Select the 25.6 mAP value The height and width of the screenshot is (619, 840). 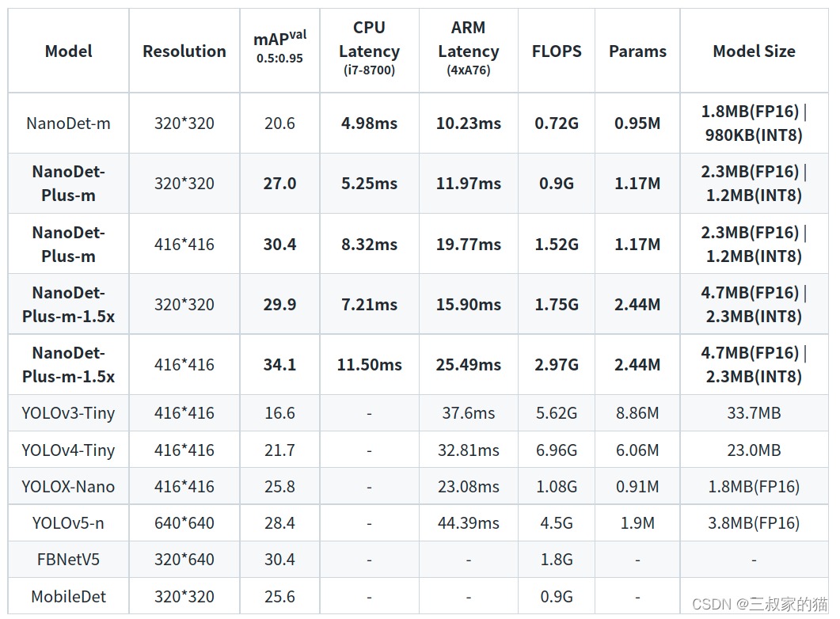[x=279, y=597]
